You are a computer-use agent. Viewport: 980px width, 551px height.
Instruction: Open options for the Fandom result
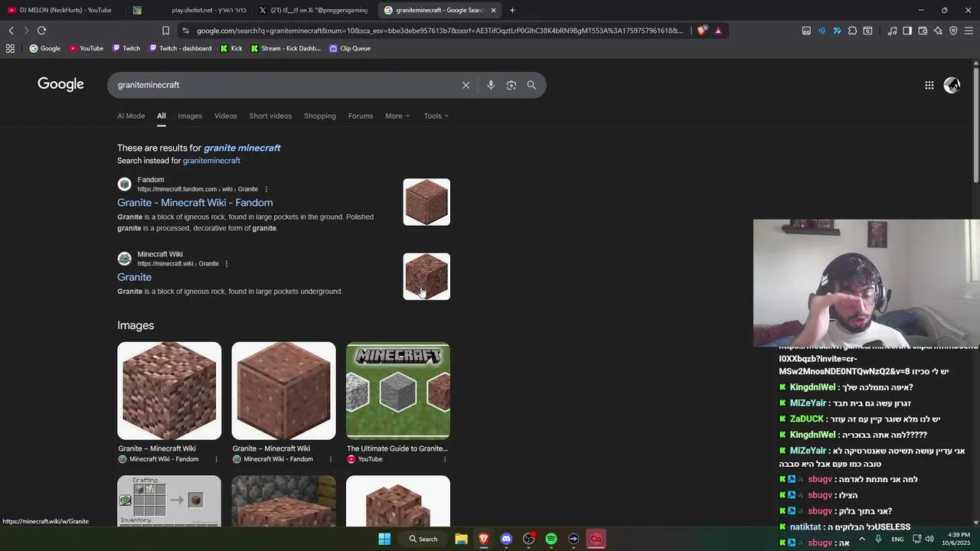click(266, 189)
